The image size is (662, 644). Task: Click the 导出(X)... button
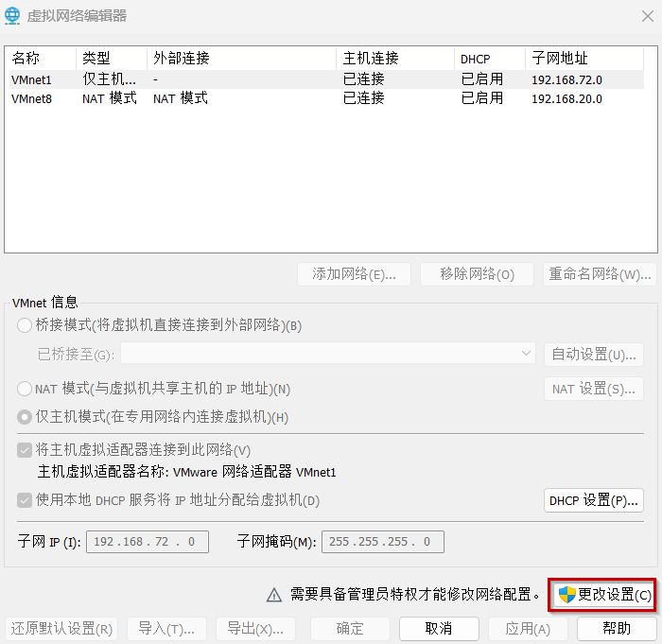255,629
